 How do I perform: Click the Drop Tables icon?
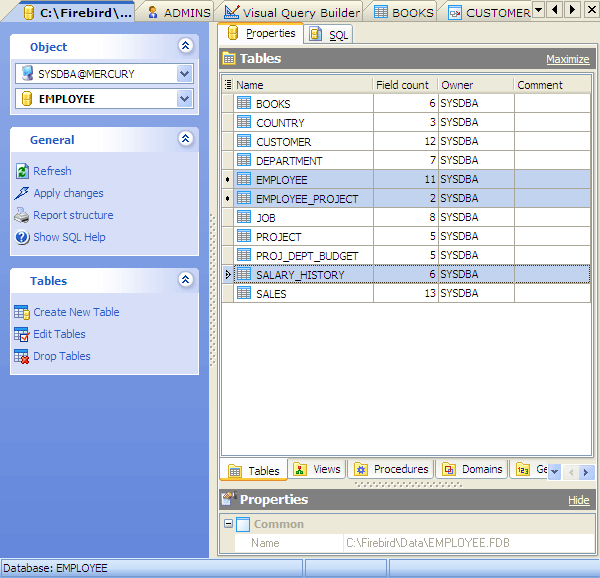point(22,356)
